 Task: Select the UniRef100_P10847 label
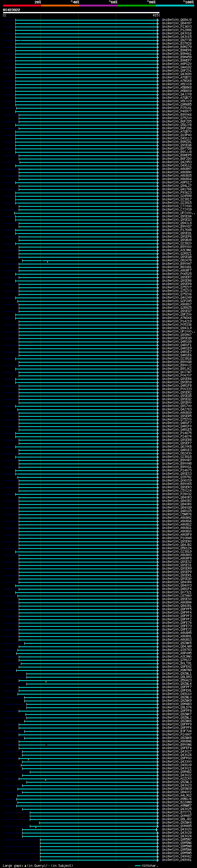pyautogui.click(x=176, y=735)
